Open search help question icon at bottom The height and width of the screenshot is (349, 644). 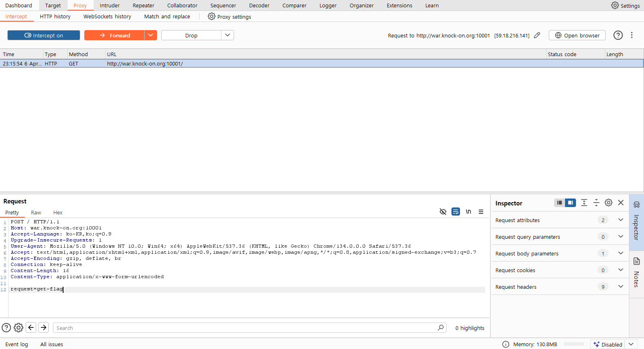pos(6,327)
